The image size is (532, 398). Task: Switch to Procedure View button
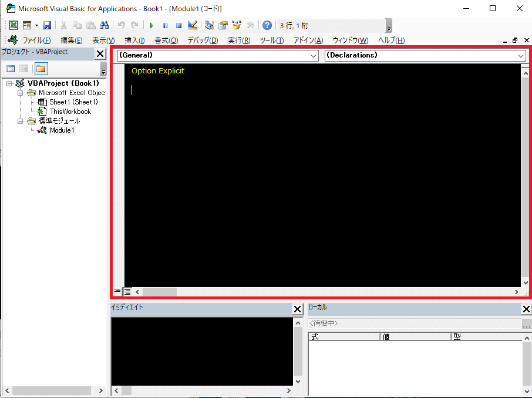(117, 291)
